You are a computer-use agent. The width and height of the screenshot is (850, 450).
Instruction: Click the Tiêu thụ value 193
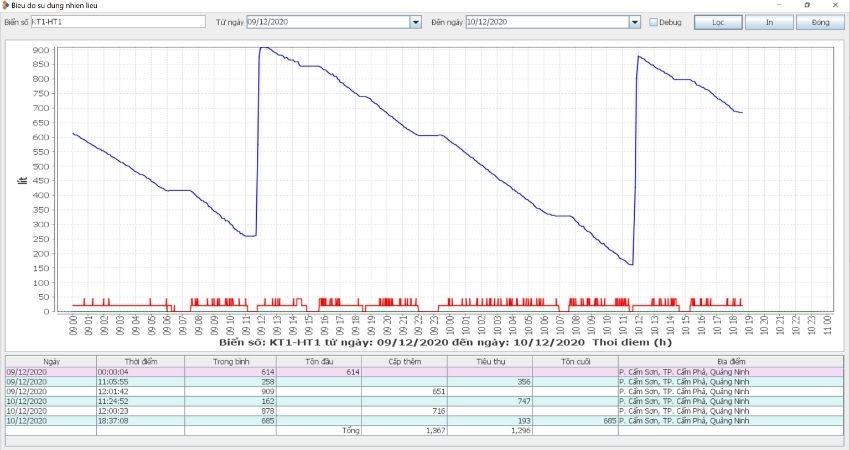coord(524,421)
